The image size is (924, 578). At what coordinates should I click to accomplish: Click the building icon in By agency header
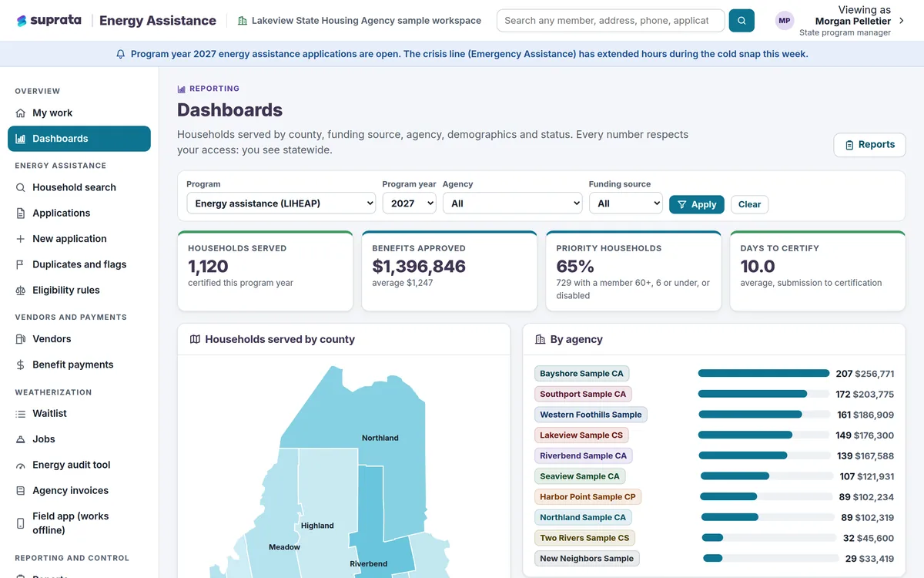(x=540, y=339)
